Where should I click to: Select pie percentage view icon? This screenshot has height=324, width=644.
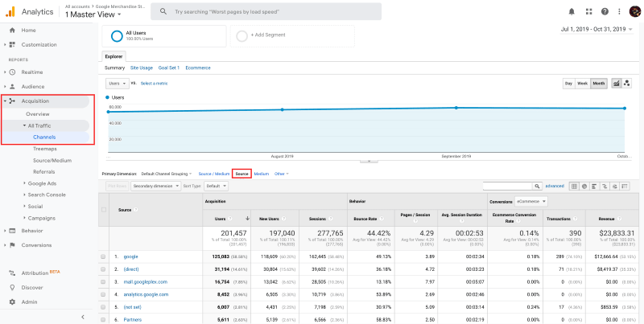pyautogui.click(x=584, y=187)
